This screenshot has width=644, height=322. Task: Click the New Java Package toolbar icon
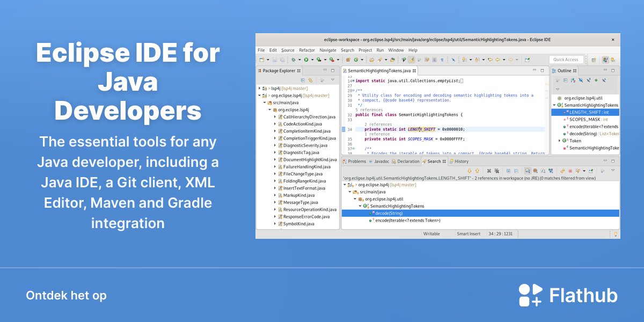click(348, 60)
